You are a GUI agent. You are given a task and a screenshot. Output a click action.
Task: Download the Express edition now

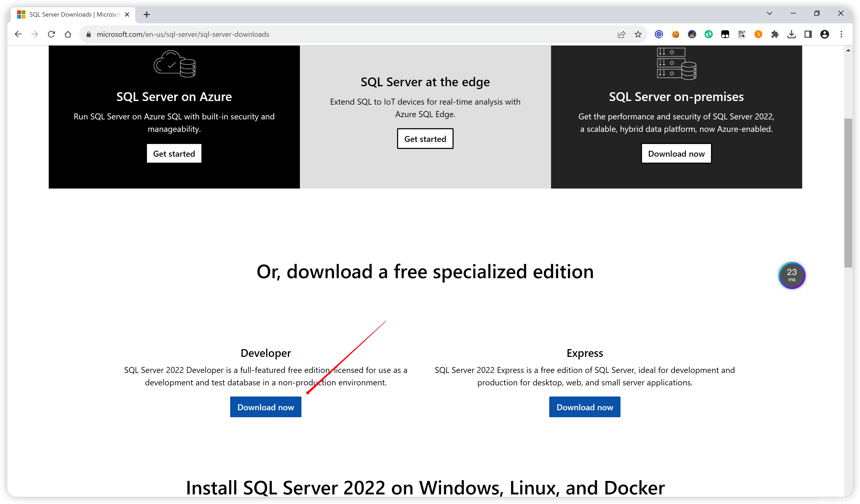click(x=584, y=407)
